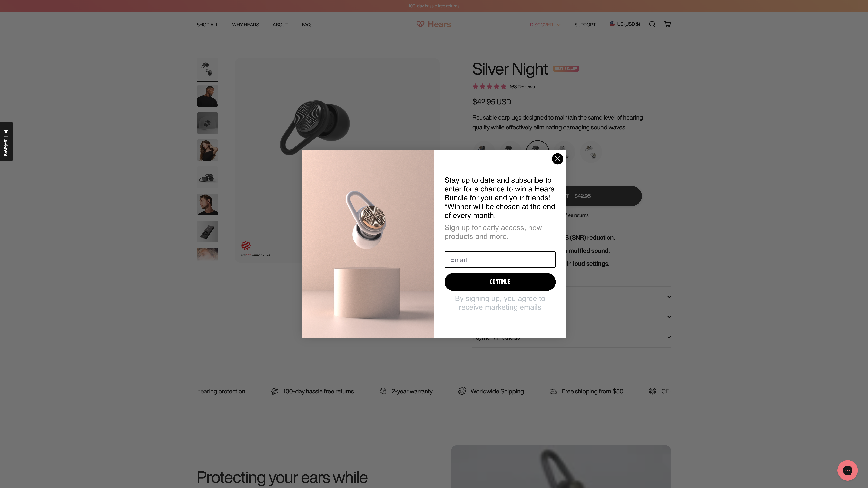Screen dimensions: 868x488
Task: Open the search magnifier icon
Action: pyautogui.click(x=652, y=24)
